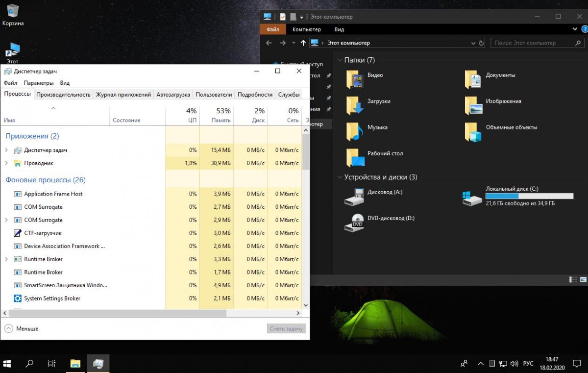Open the Файл menu in Task Manager
The height and width of the screenshot is (373, 588).
10,83
